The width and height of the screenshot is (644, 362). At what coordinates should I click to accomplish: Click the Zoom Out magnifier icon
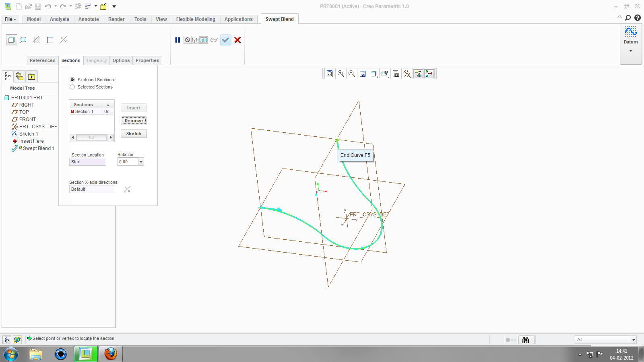pyautogui.click(x=352, y=74)
